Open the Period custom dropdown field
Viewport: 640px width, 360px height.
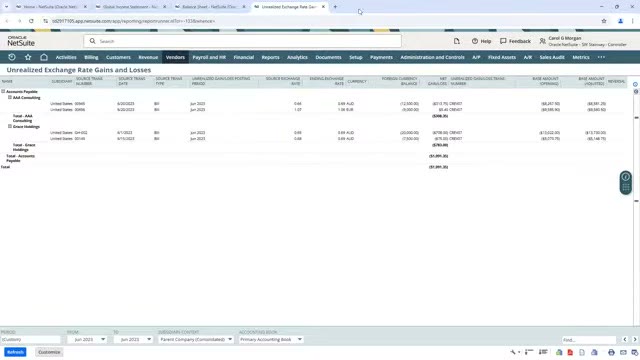pyautogui.click(x=31, y=340)
